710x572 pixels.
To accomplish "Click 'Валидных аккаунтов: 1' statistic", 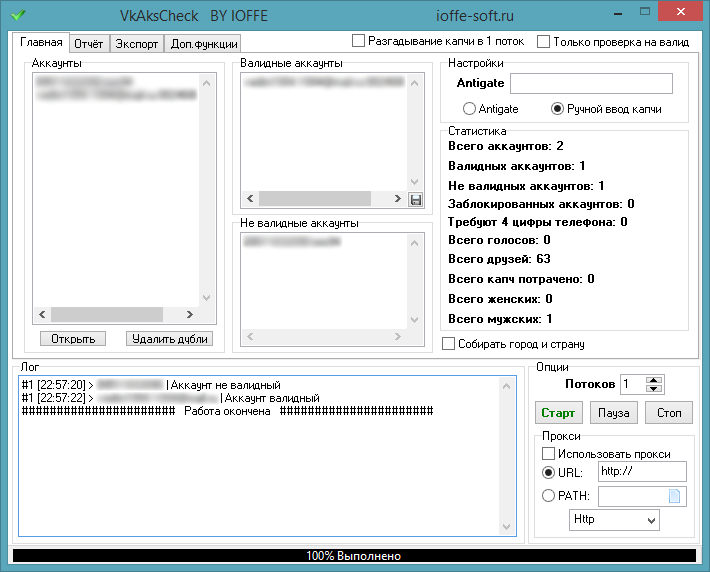I will pyautogui.click(x=517, y=166).
